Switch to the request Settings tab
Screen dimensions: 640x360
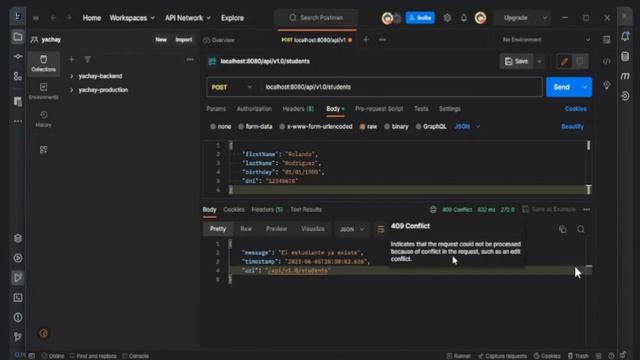(x=449, y=109)
